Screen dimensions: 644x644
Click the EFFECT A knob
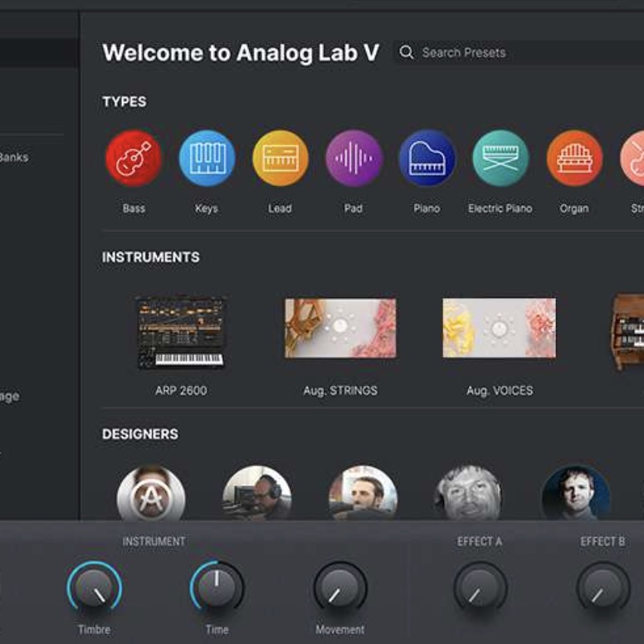pos(481,588)
